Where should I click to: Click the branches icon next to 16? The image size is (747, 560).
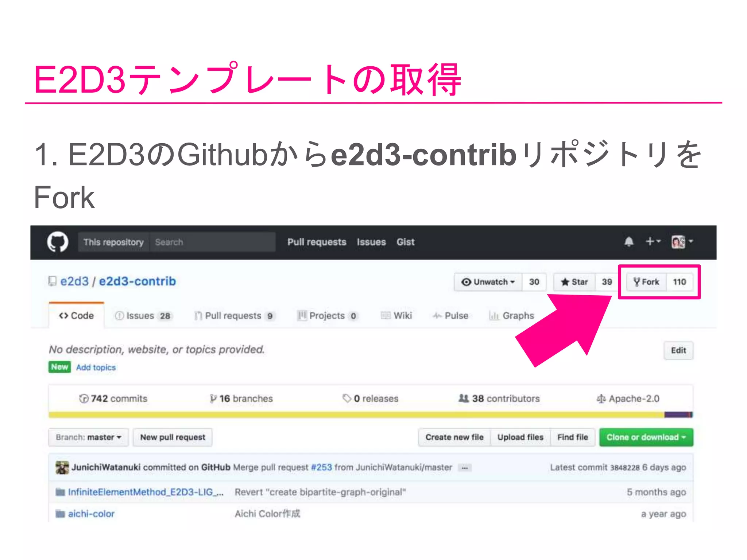[x=213, y=398]
